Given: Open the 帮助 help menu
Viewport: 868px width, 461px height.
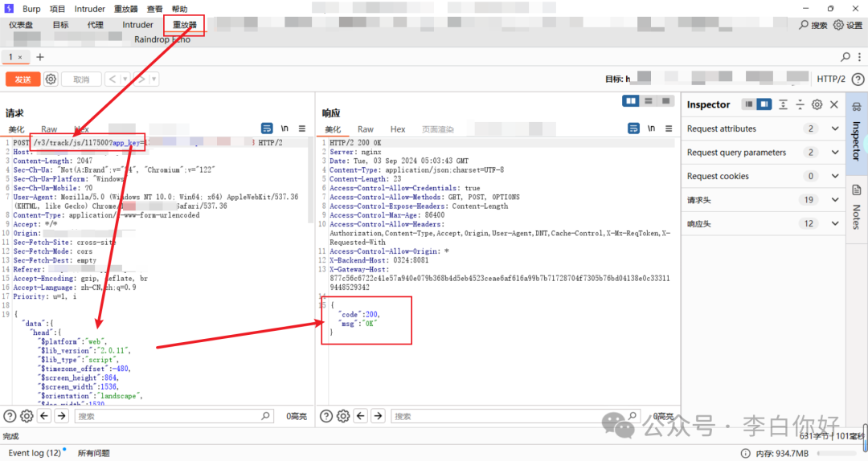Looking at the screenshot, I should (179, 9).
